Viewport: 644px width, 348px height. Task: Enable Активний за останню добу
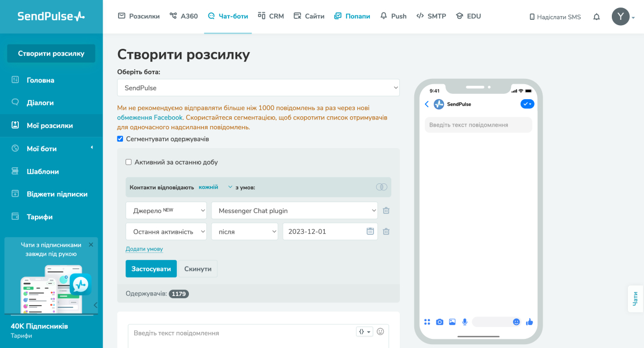coord(128,161)
